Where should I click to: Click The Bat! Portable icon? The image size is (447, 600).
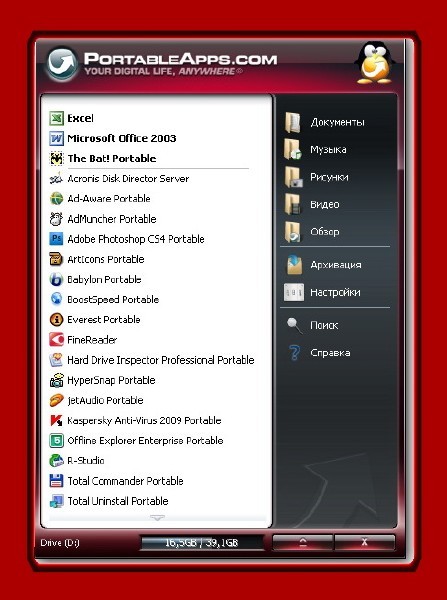click(56, 158)
